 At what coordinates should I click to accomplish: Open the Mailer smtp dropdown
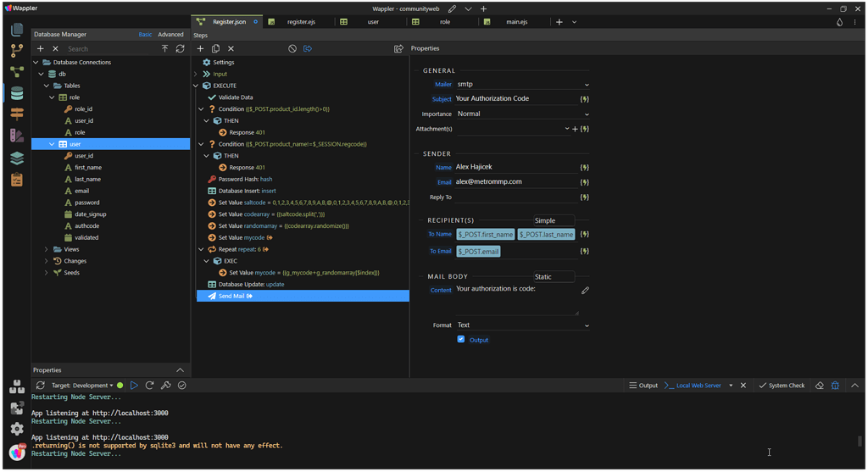[521, 85]
